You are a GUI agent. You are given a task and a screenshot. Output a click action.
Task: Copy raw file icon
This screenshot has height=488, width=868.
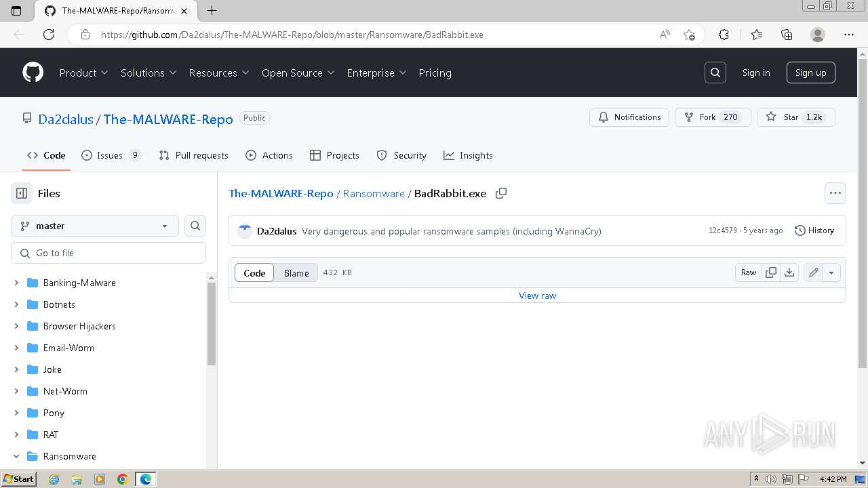[x=771, y=272]
